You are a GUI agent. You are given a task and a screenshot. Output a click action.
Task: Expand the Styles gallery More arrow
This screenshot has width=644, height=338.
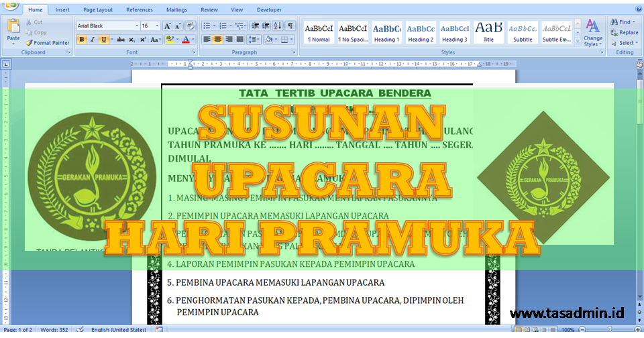point(578,41)
